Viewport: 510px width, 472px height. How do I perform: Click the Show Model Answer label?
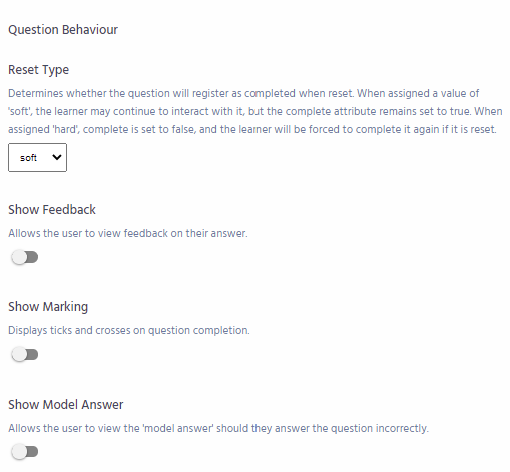coord(66,404)
